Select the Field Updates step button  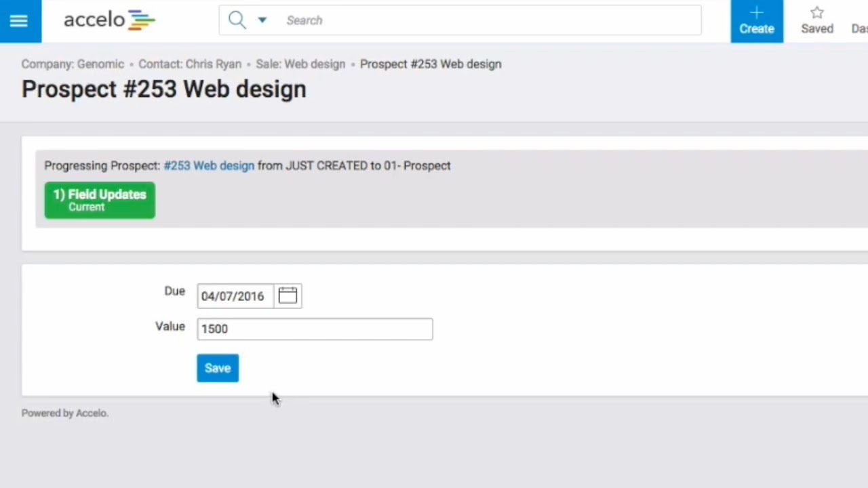point(100,200)
